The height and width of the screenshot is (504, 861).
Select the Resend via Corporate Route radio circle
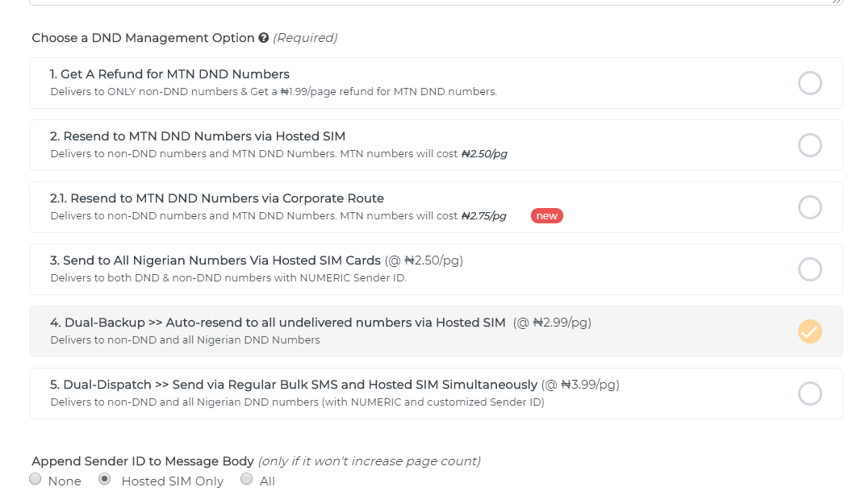pos(810,207)
